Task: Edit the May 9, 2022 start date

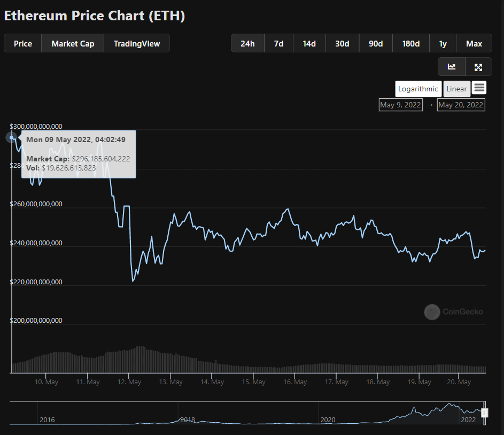Action: pos(400,105)
